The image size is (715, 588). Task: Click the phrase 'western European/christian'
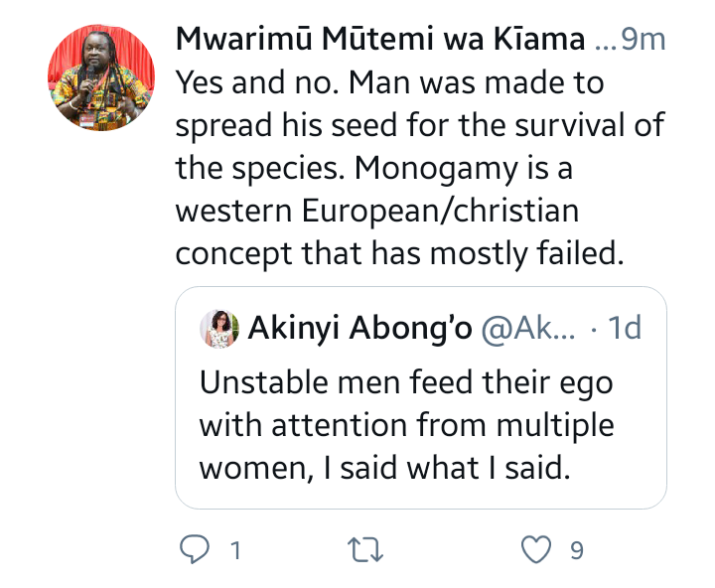[x=377, y=211]
